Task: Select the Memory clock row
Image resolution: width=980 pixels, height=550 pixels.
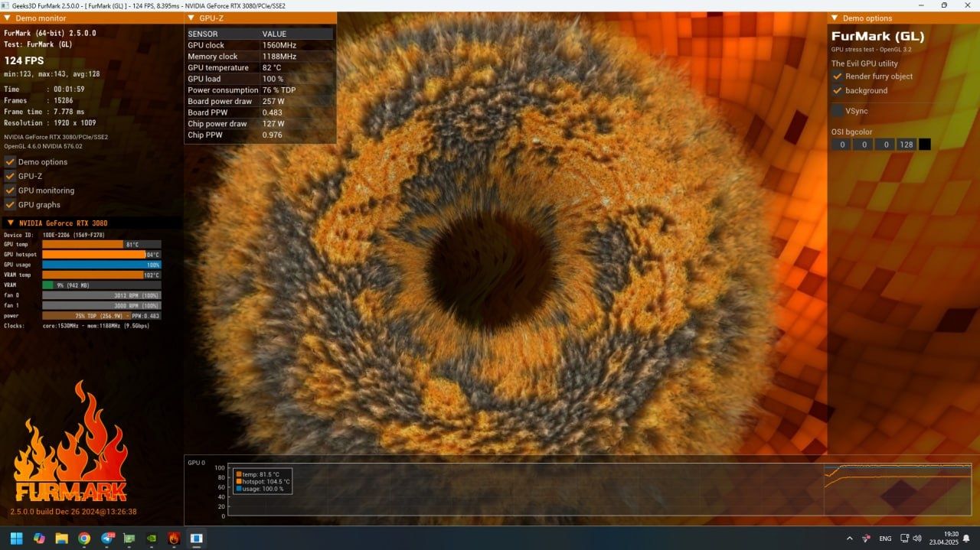Action: click(260, 57)
